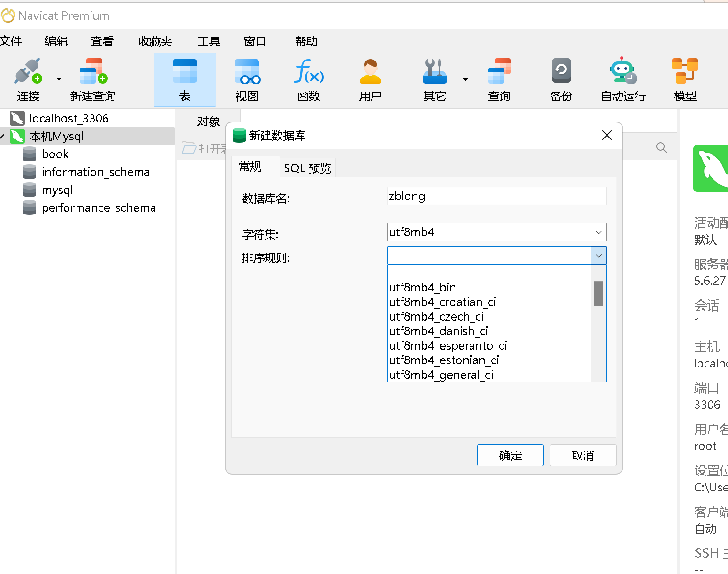Choose utf8mb4_estonian_ci collation

(489, 360)
